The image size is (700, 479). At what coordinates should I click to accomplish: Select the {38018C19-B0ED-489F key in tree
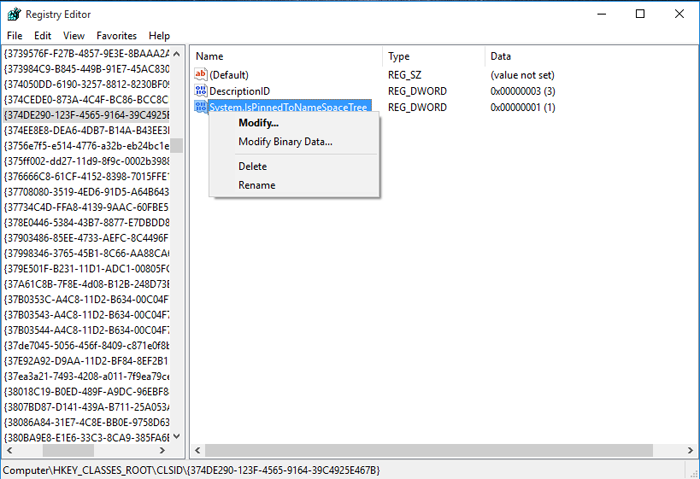87,392
